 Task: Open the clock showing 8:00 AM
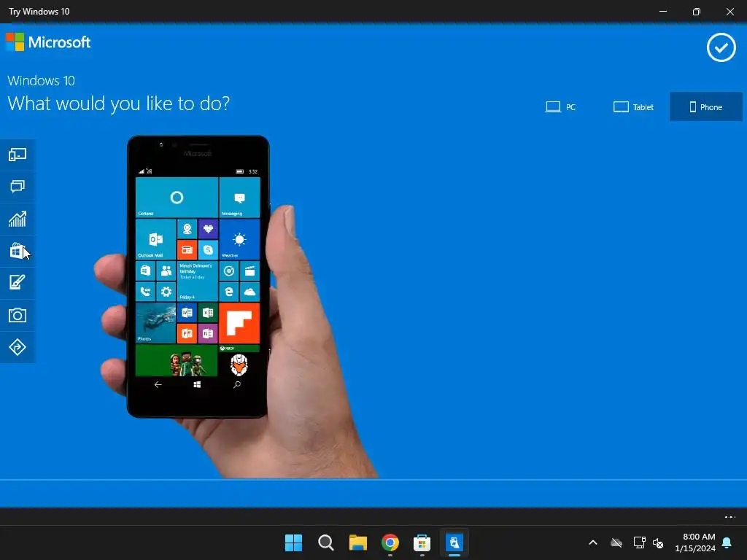point(695,542)
